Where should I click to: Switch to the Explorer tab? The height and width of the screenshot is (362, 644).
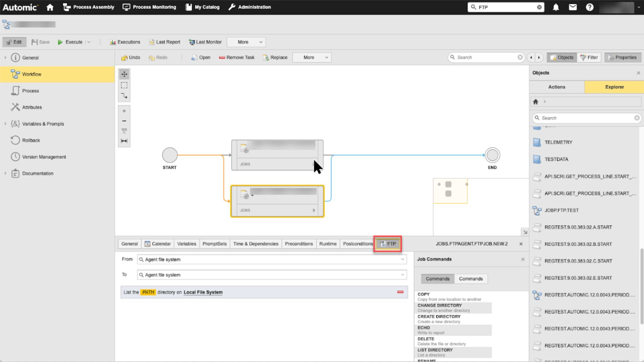(x=614, y=87)
